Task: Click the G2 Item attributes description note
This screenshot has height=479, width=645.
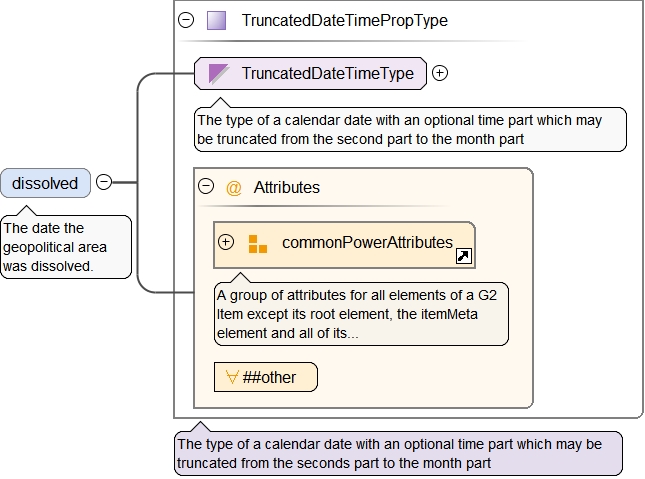Action: [361, 314]
